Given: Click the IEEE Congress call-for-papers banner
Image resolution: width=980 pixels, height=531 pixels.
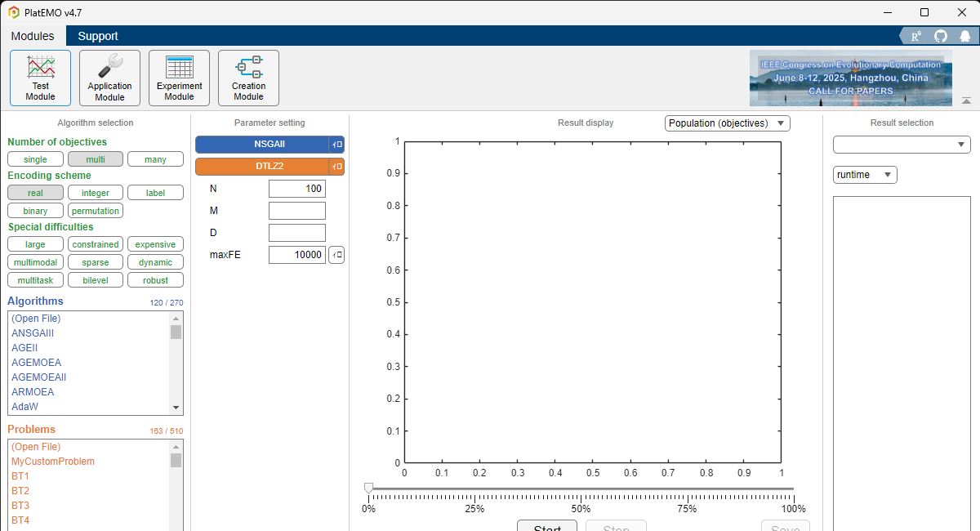Looking at the screenshot, I should (x=850, y=78).
